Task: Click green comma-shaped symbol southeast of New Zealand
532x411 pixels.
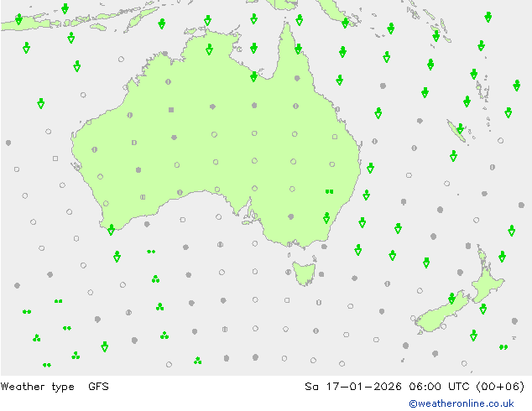Action: (503, 347)
